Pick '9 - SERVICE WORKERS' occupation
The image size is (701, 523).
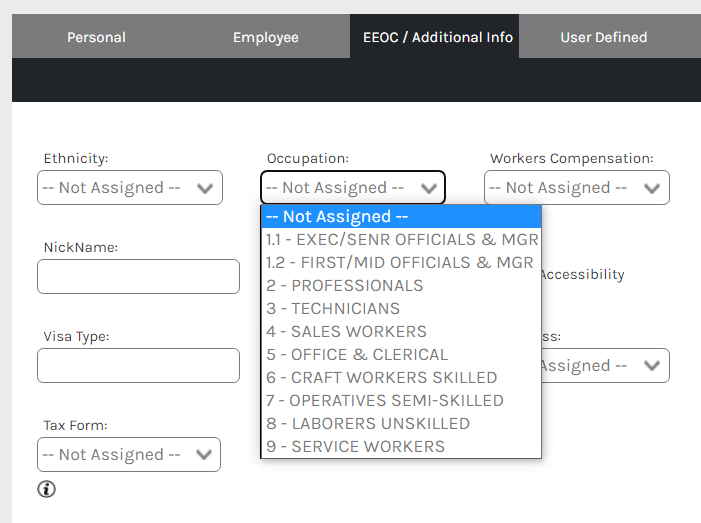401,447
